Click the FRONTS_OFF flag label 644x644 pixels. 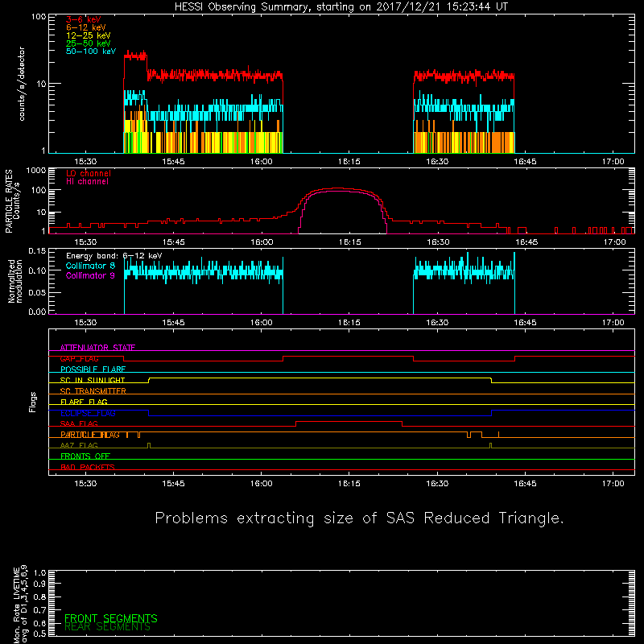click(85, 456)
